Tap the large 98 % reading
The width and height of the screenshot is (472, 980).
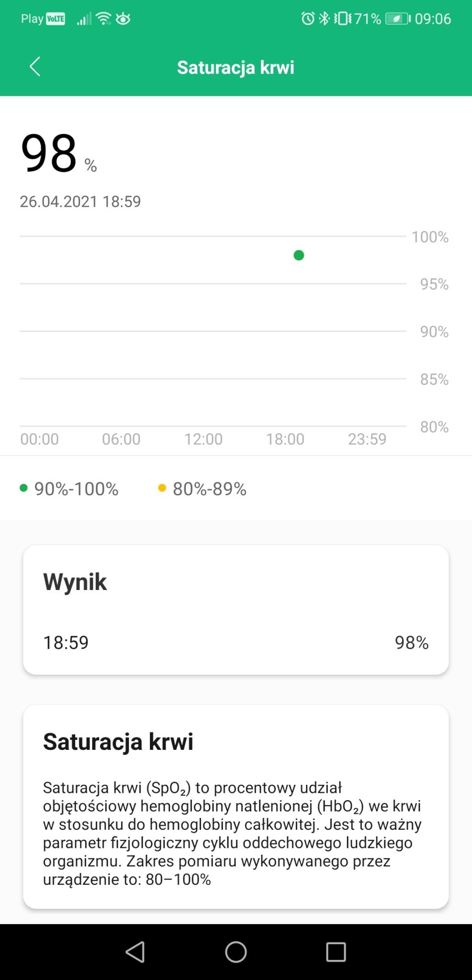[x=58, y=153]
